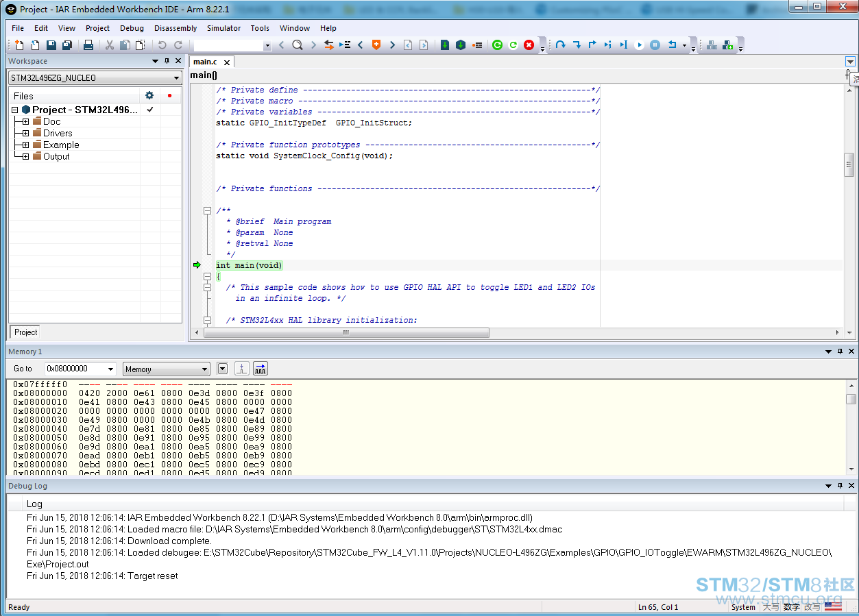Open the Simulator menu

pos(223,28)
